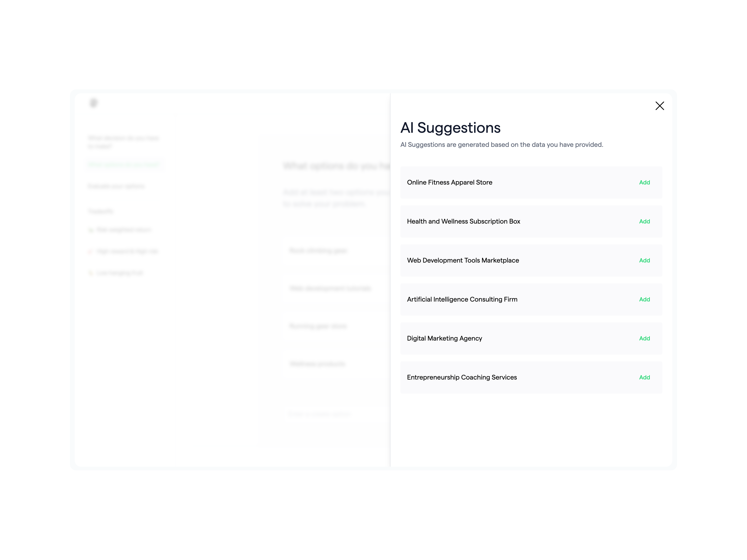
Task: Add Artificial Intelligence Consulting Firm suggestion
Action: click(x=644, y=299)
